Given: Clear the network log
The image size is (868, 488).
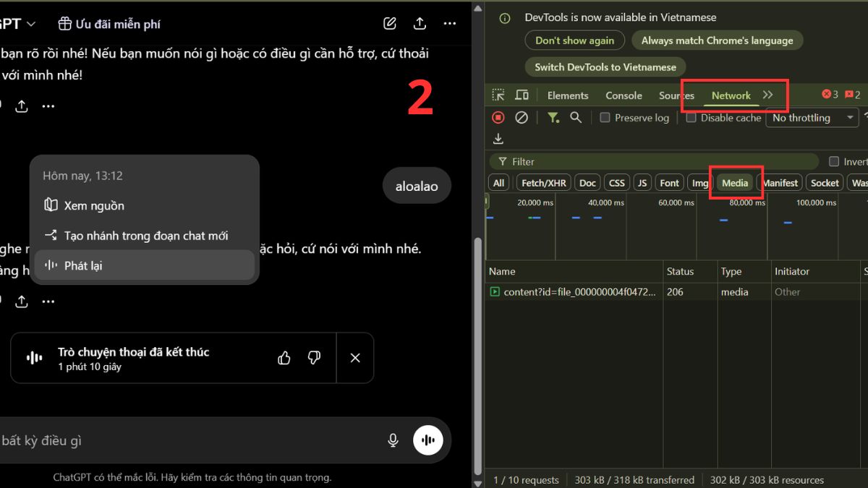Looking at the screenshot, I should click(x=522, y=117).
